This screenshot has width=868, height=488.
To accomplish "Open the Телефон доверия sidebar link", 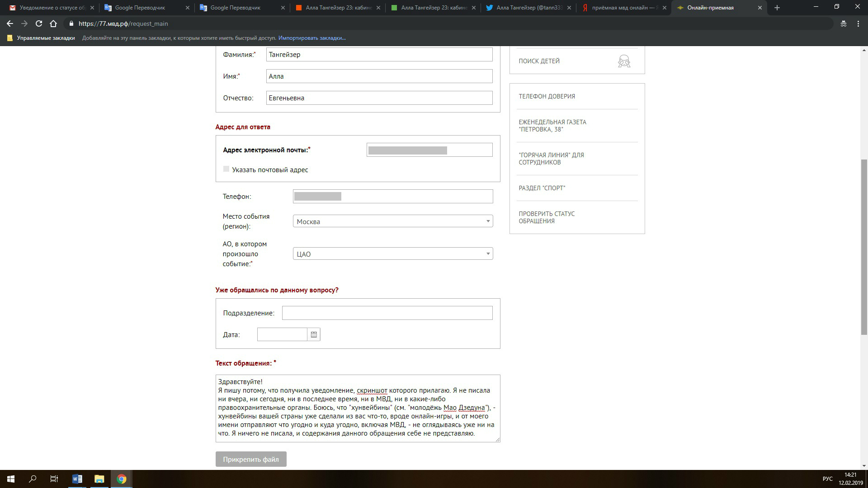I will tap(547, 96).
